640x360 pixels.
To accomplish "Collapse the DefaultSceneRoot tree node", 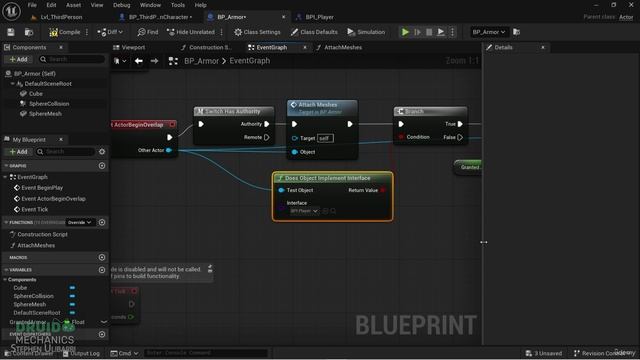I will (13, 84).
